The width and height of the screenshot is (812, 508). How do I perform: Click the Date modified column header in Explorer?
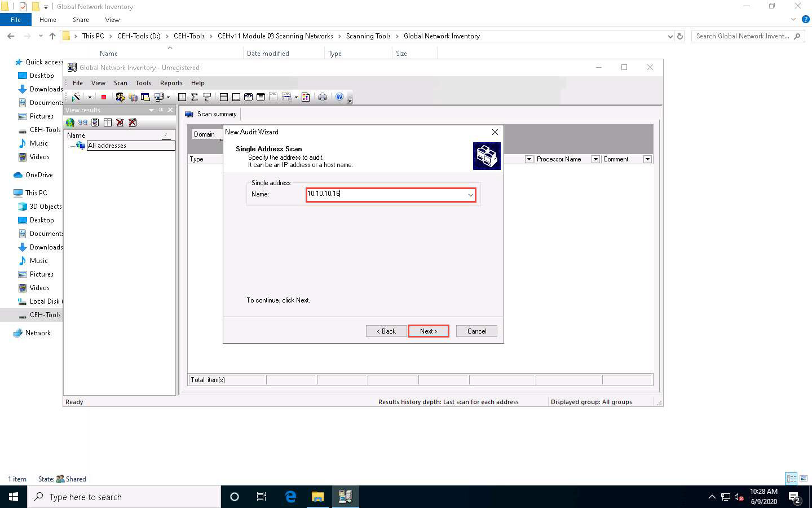click(268, 54)
